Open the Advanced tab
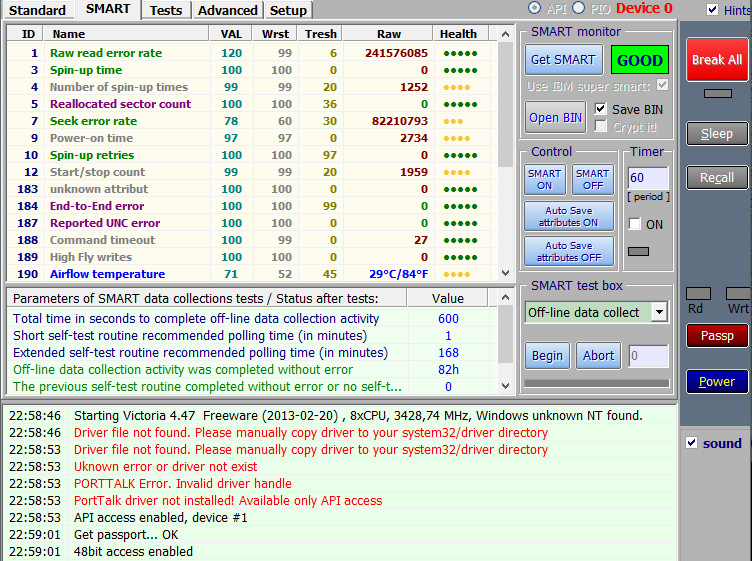This screenshot has width=752, height=561. tap(227, 10)
